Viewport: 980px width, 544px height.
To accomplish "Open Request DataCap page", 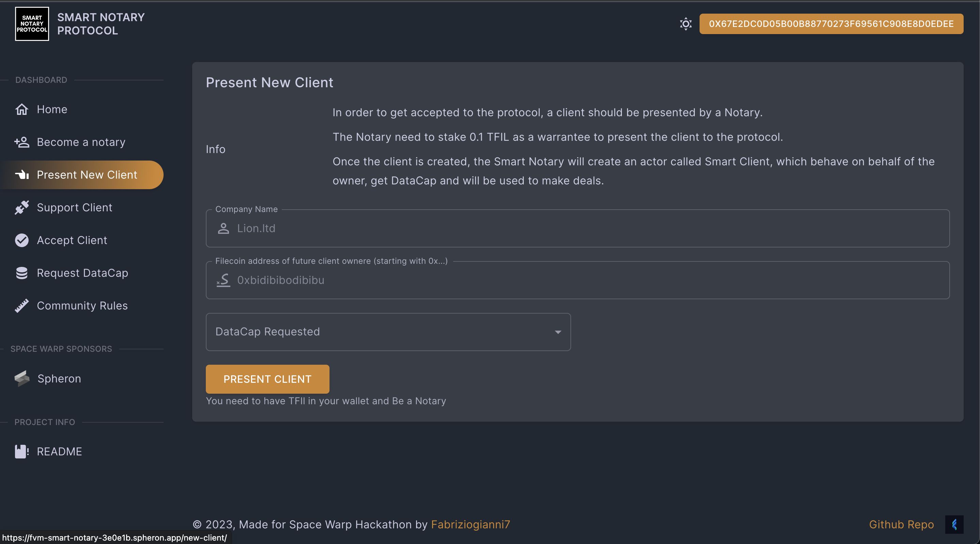I will tap(82, 273).
